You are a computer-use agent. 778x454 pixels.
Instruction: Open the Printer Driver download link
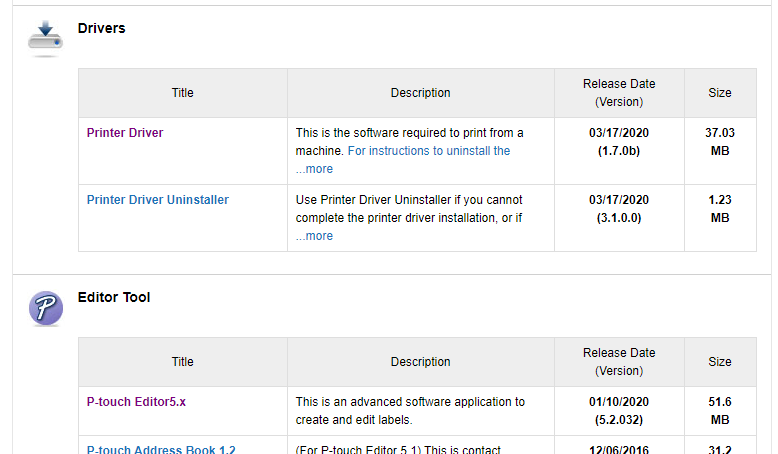(125, 133)
